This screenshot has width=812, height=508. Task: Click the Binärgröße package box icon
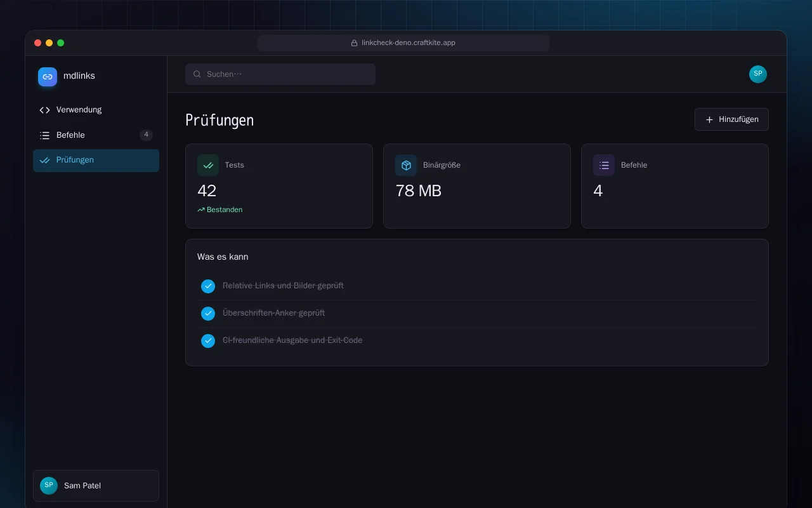[x=406, y=165]
